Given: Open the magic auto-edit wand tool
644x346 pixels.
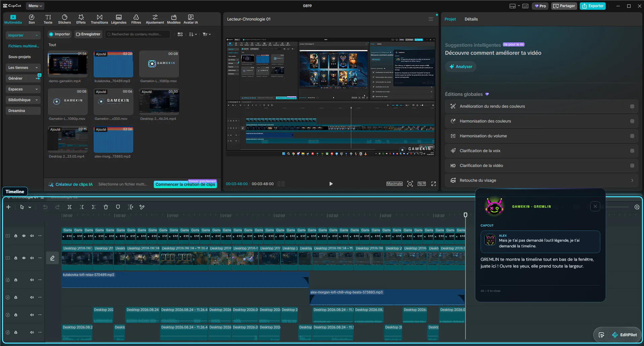Looking at the screenshot, I should click(142, 207).
